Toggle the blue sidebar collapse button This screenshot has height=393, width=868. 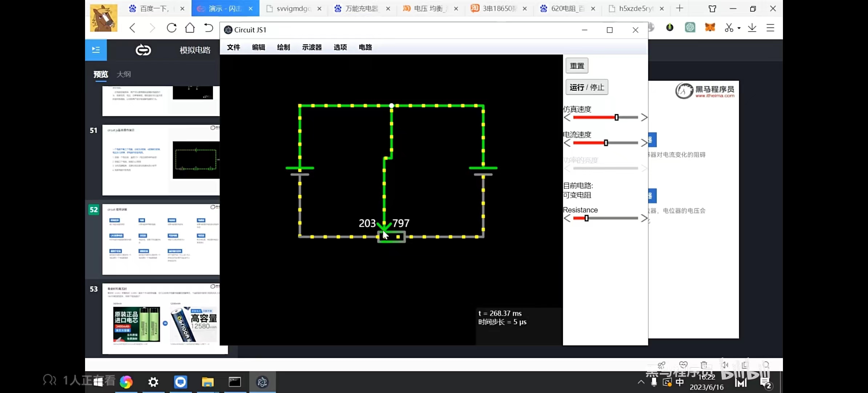(x=96, y=50)
